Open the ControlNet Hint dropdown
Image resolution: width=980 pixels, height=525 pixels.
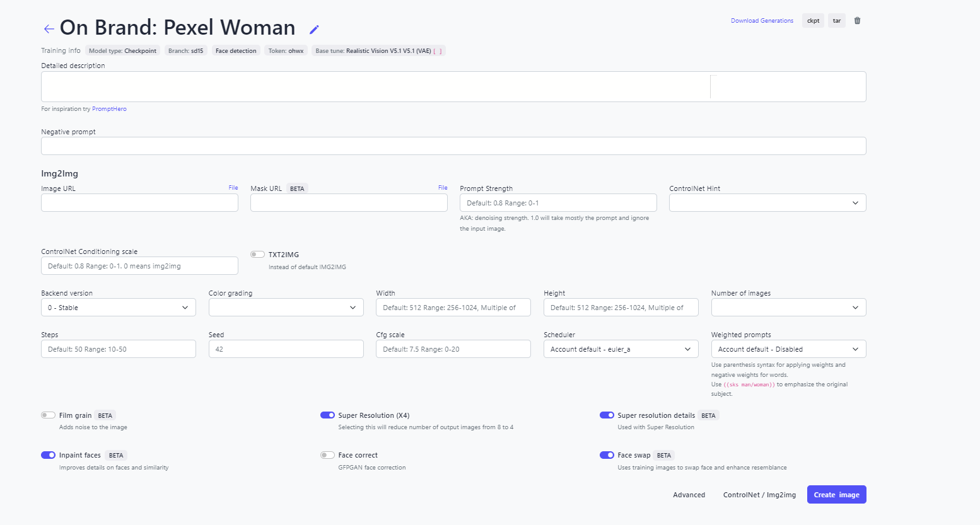(767, 203)
